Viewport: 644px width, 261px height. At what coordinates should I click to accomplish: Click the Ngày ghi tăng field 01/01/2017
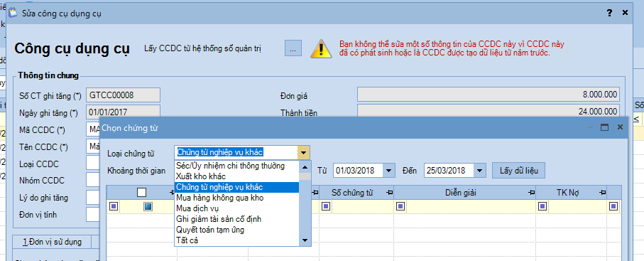(x=123, y=112)
